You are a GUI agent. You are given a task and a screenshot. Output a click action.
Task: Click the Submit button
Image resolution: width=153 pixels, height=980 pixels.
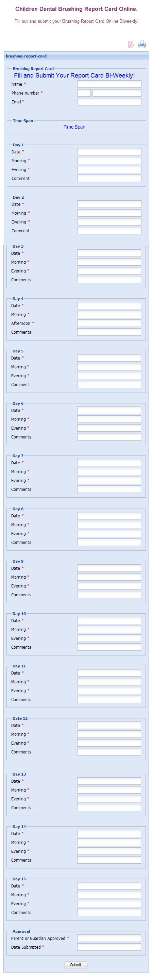(x=76, y=964)
